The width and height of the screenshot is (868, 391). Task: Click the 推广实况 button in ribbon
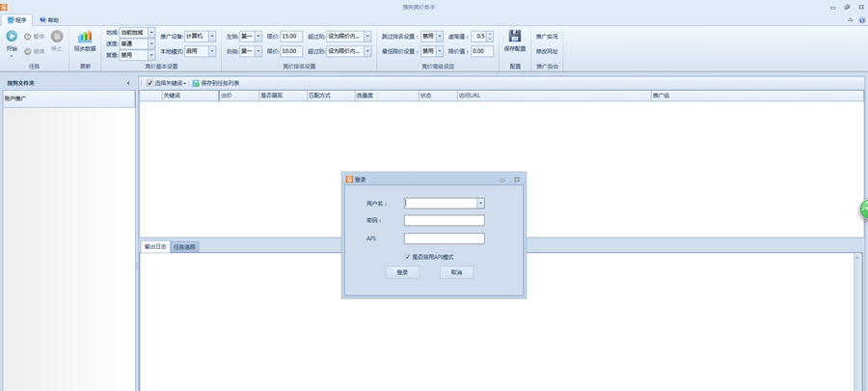pyautogui.click(x=547, y=37)
